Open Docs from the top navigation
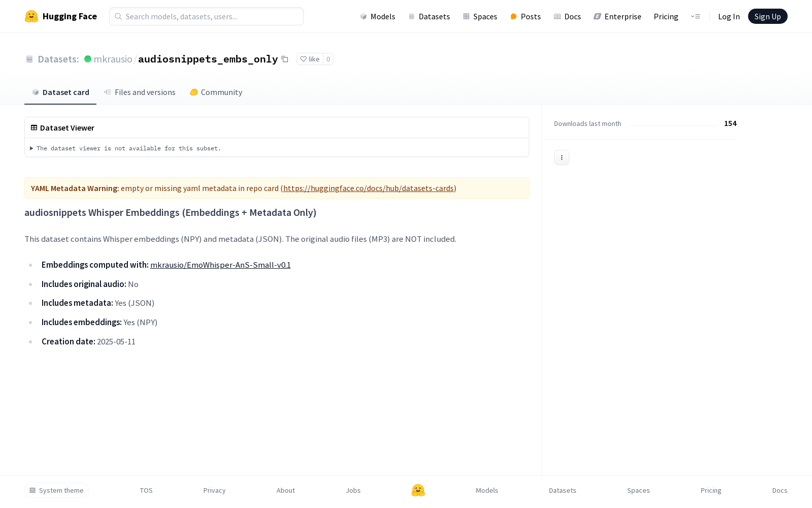The height and width of the screenshot is (508, 812). [x=567, y=16]
